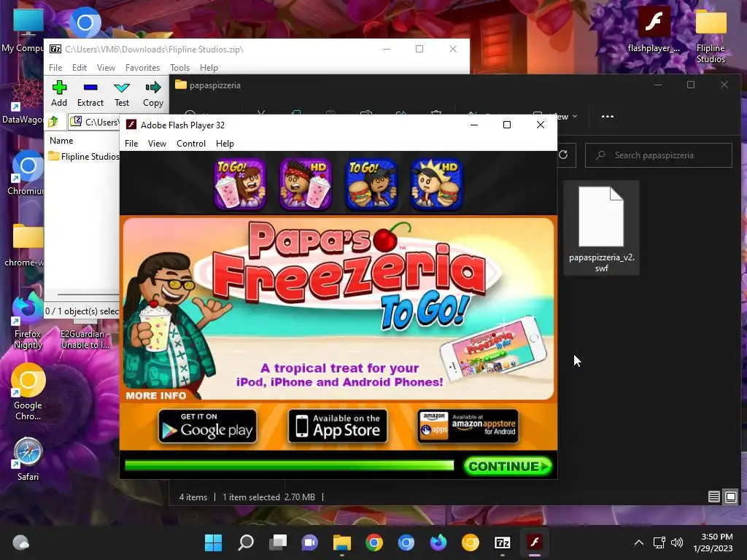Image resolution: width=747 pixels, height=560 pixels.
Task: Open the flashplayer desktop shortcut
Action: click(654, 29)
